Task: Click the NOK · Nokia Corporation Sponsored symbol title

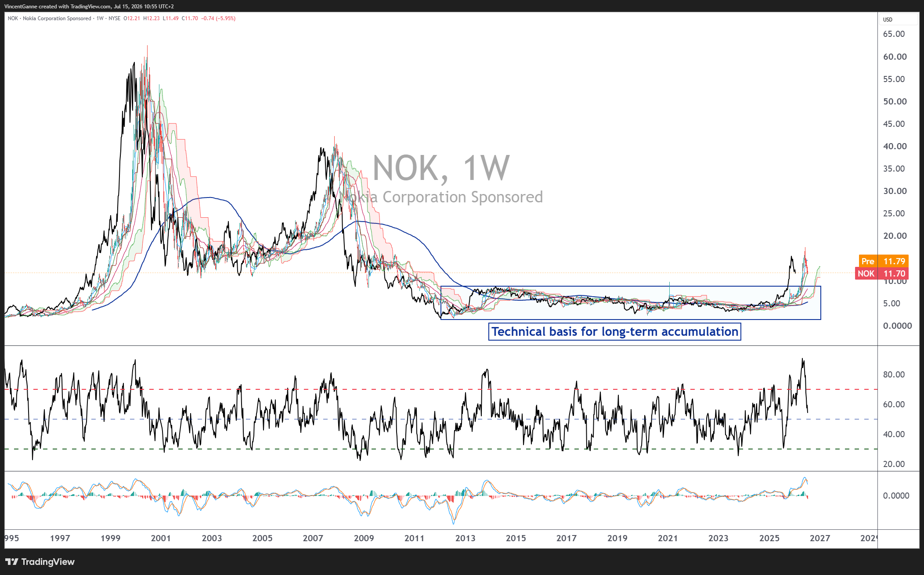Action: click(50, 18)
